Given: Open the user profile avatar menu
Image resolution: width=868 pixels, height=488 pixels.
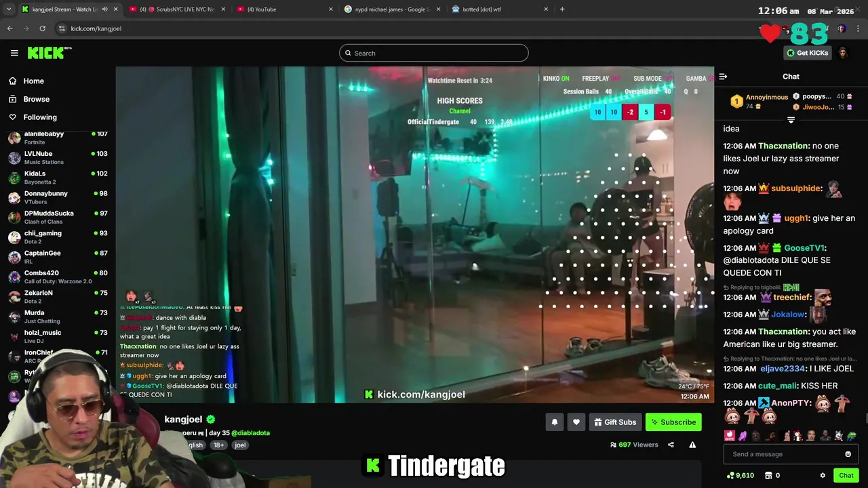Looking at the screenshot, I should click(x=843, y=53).
